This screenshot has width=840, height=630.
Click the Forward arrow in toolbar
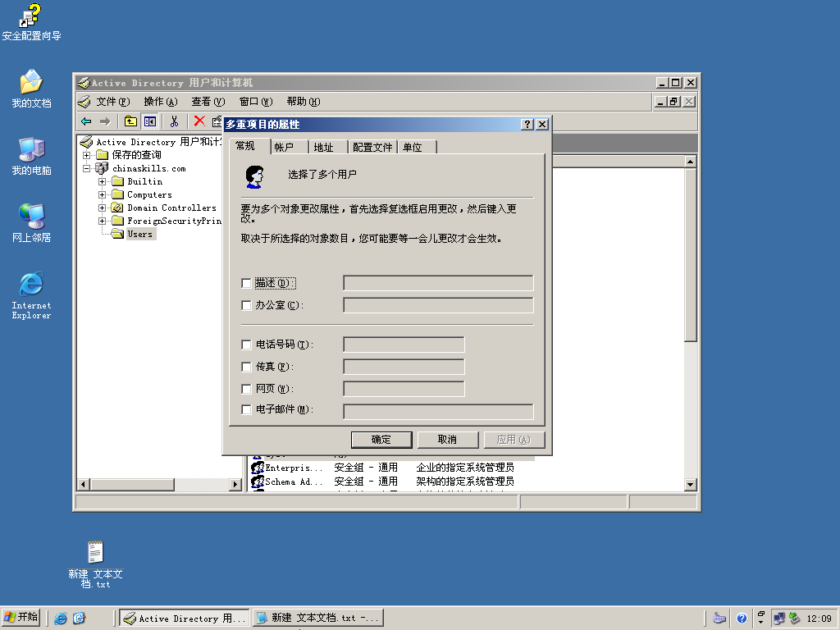pos(105,121)
